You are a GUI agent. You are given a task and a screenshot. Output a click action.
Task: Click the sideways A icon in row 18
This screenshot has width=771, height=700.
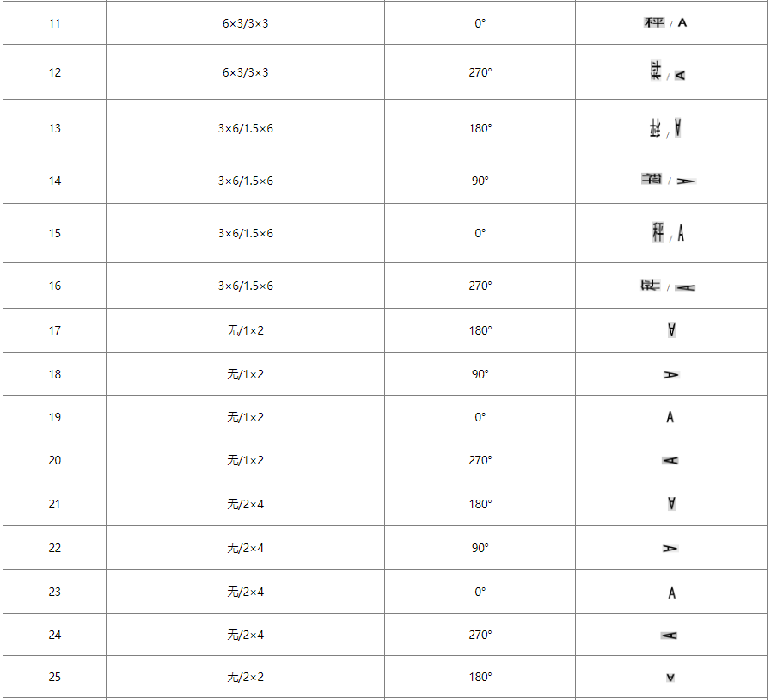pos(671,375)
